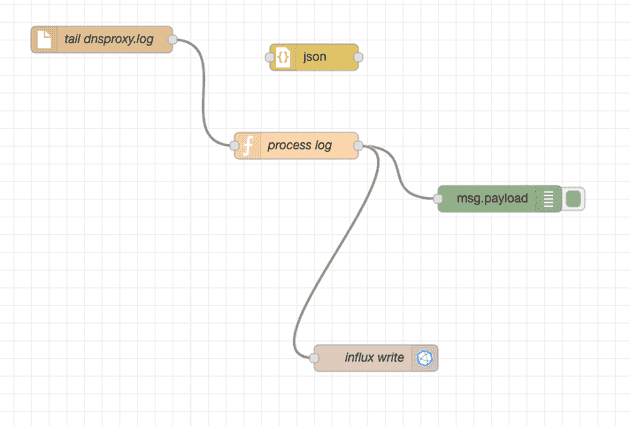Select the msg.payload debug node label
The image size is (630, 426).
pos(492,198)
